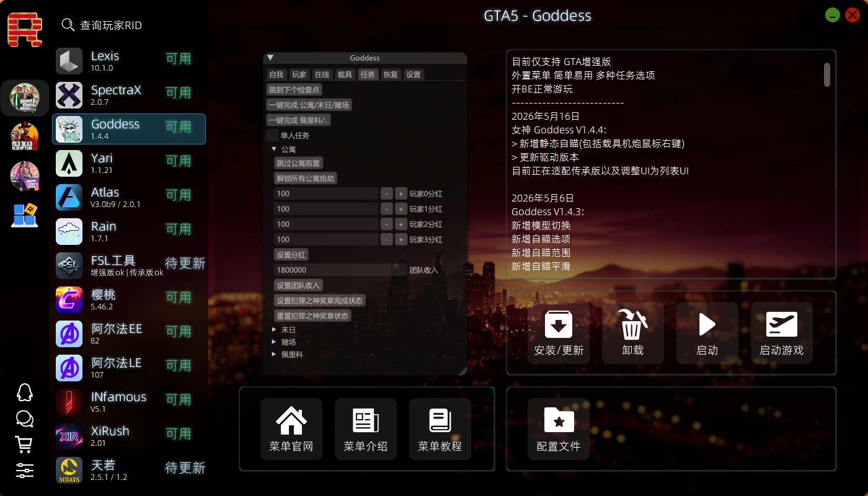Click the Rain cloud menu icon
The width and height of the screenshot is (868, 496).
point(69,231)
